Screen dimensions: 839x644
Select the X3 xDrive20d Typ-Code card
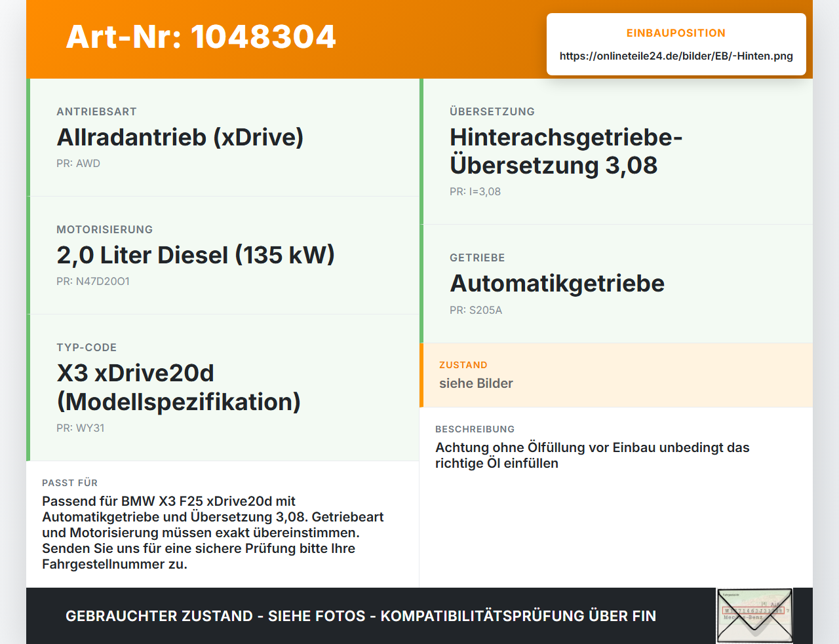(223, 387)
